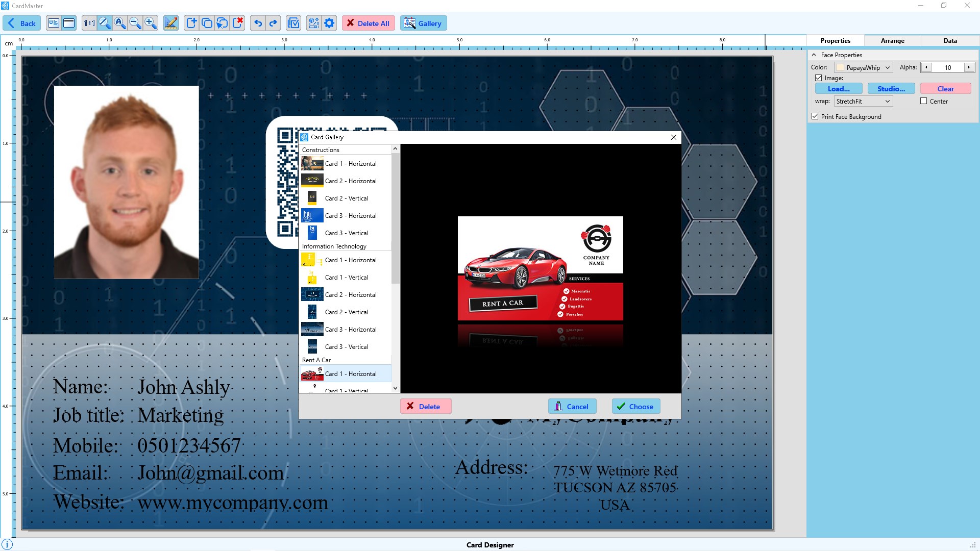The image size is (980, 551).
Task: Click the zoom in magnifier icon
Action: pyautogui.click(x=151, y=23)
